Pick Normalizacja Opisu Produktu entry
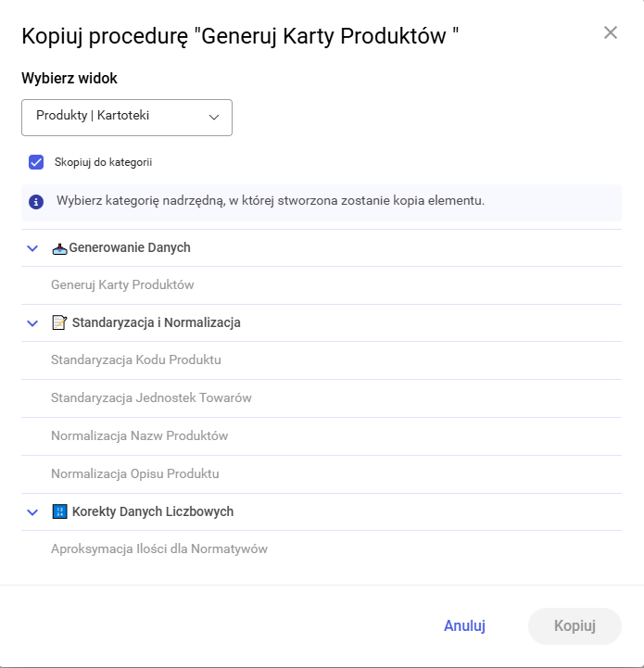Viewport: 644px width, 668px height. (x=134, y=473)
